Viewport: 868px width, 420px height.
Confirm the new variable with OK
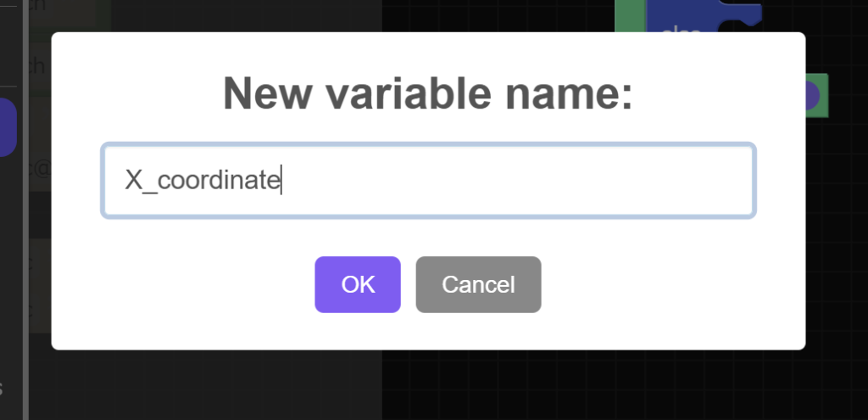tap(357, 284)
